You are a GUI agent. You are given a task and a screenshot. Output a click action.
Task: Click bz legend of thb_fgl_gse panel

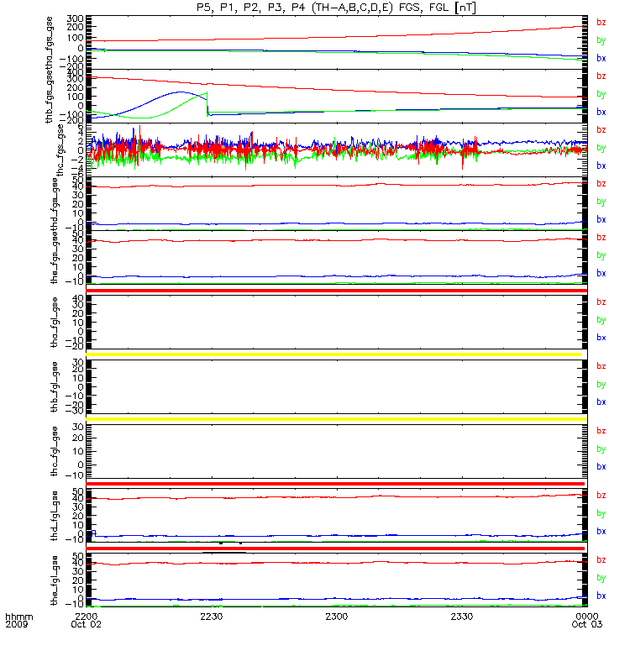coord(601,366)
